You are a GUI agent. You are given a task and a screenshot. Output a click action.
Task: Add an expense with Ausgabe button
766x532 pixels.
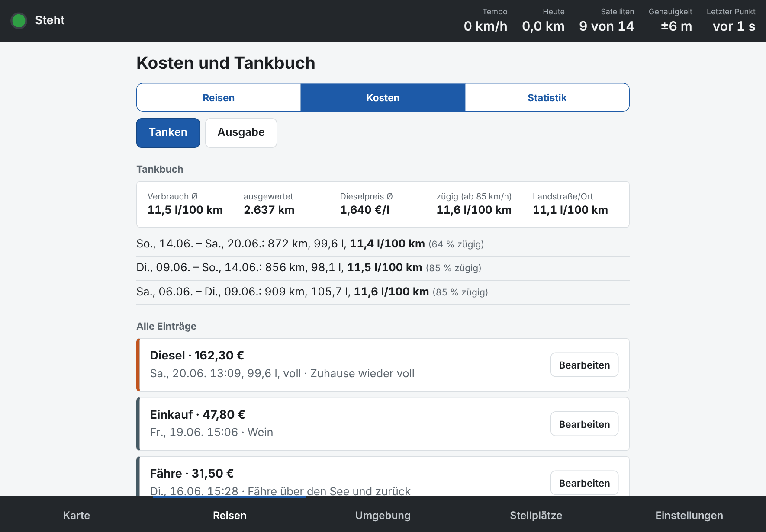click(x=241, y=133)
